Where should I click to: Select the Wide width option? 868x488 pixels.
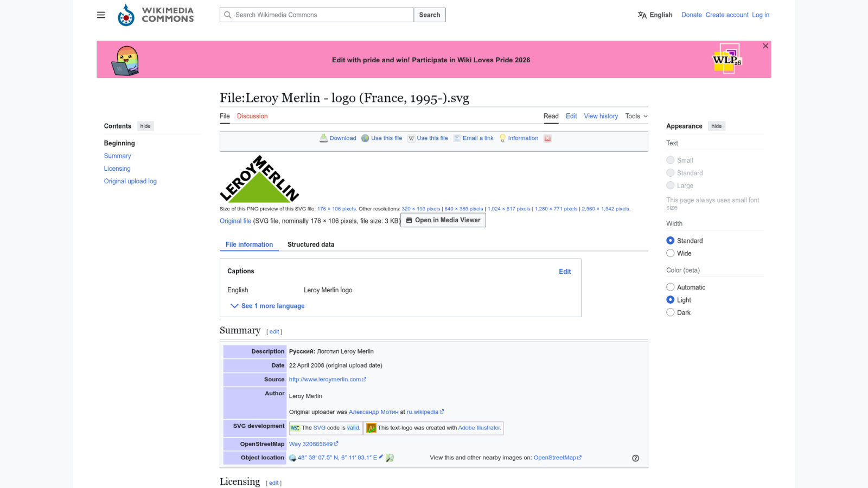[x=670, y=253]
